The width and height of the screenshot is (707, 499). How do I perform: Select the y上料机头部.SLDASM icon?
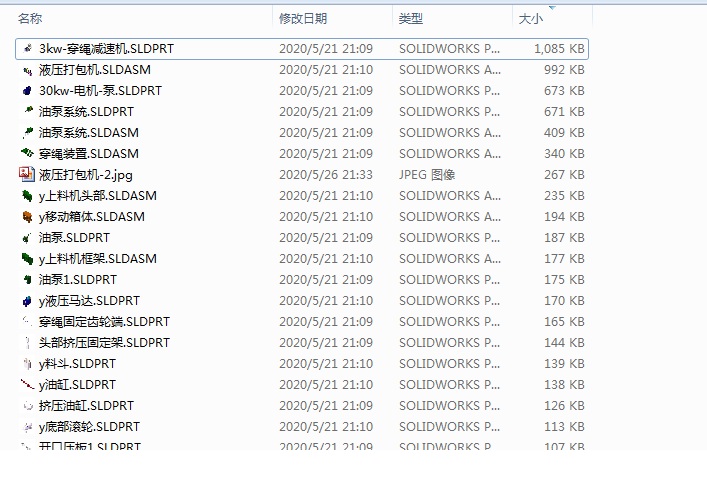[27, 196]
